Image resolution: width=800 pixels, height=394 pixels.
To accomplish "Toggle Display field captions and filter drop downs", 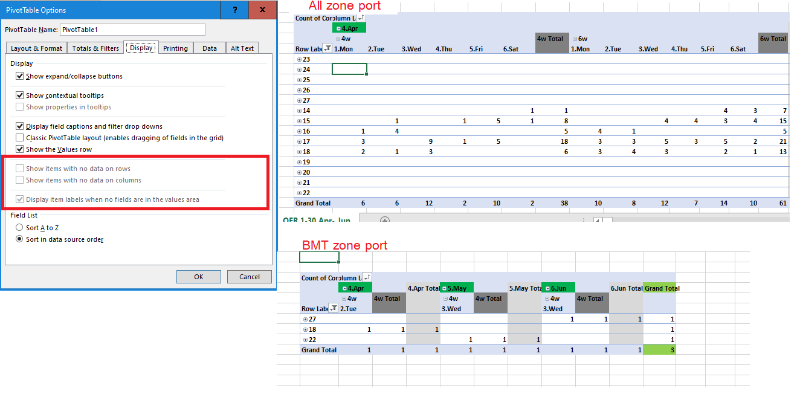I will coord(20,126).
